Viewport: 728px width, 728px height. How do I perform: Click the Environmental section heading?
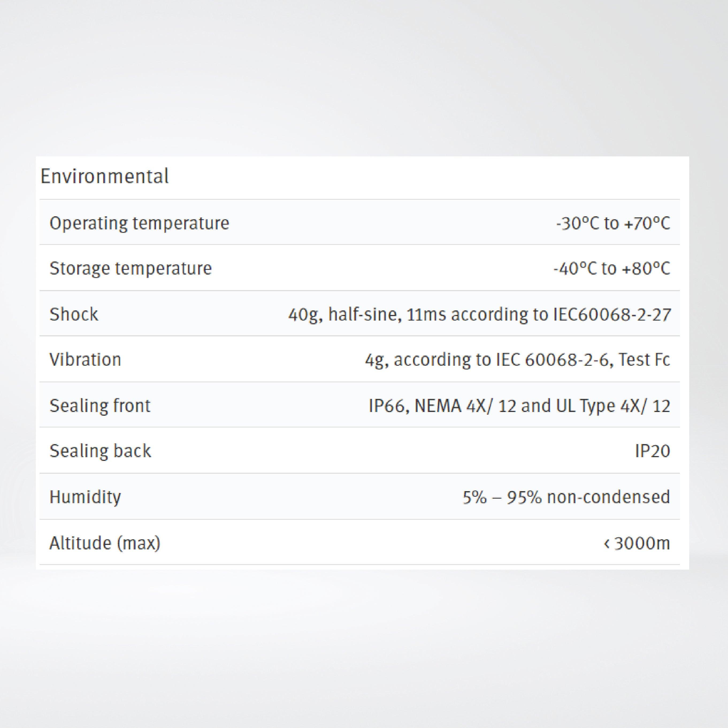pos(104,176)
